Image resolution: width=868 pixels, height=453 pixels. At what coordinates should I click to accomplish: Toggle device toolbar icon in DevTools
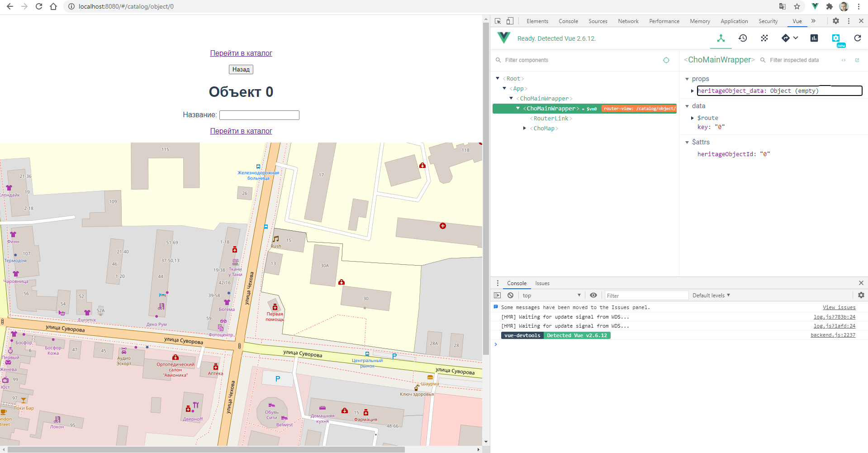pyautogui.click(x=510, y=21)
